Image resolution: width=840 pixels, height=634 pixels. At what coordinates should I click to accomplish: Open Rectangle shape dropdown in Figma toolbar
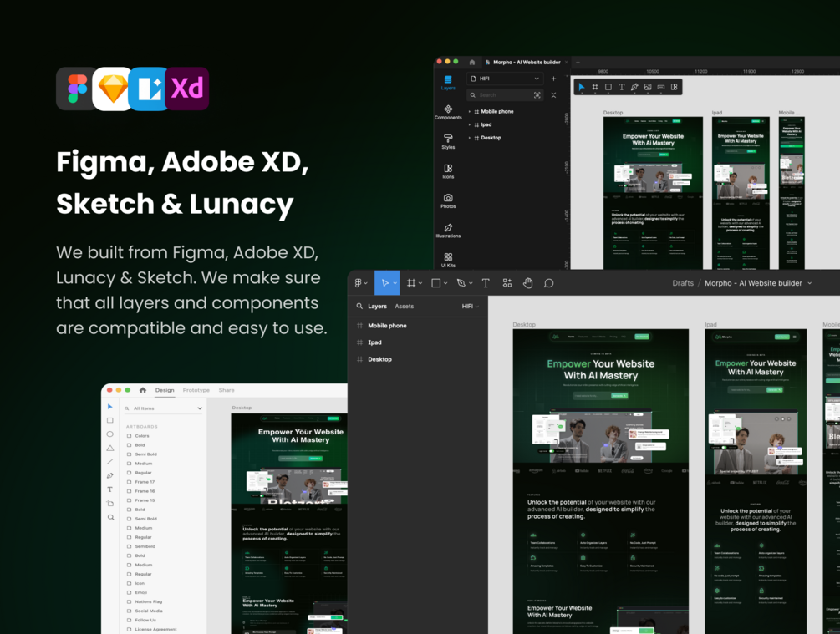point(445,283)
